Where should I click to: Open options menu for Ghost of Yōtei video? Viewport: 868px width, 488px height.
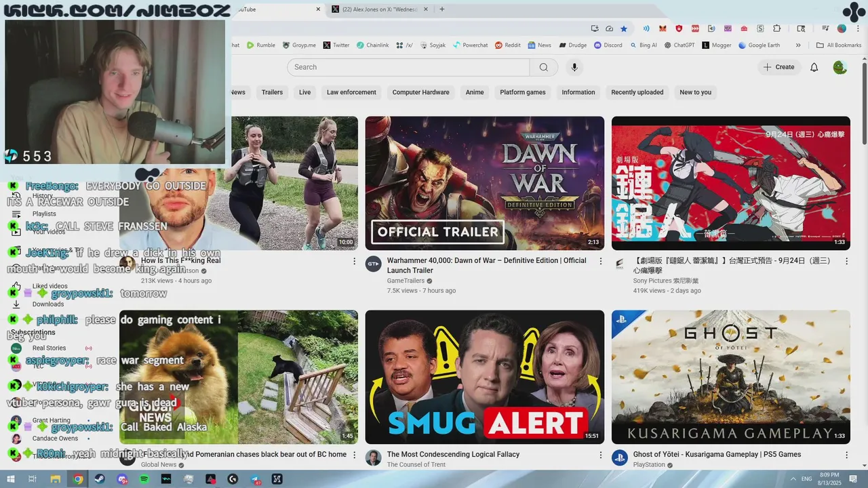[846, 455]
